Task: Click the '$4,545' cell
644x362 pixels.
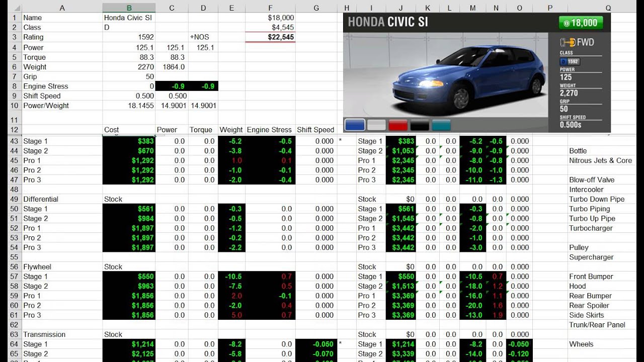Action: (270, 27)
